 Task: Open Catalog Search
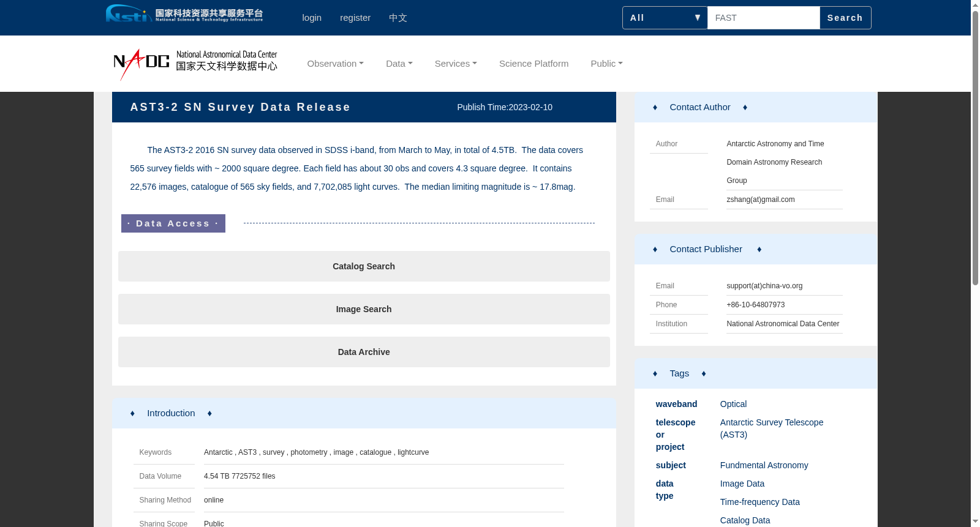[x=364, y=266]
